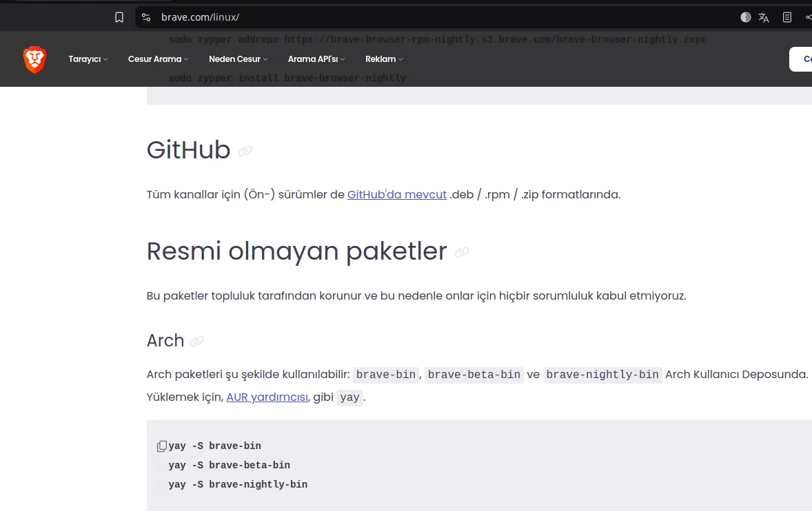
Task: Open the site information icon before the URL
Action: pyautogui.click(x=146, y=18)
